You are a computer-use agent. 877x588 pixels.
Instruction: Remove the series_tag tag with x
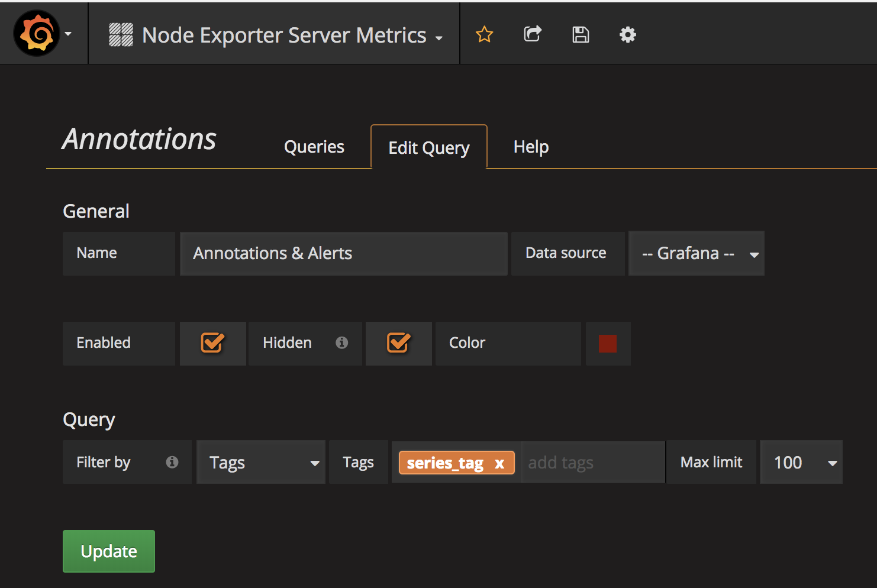point(499,463)
